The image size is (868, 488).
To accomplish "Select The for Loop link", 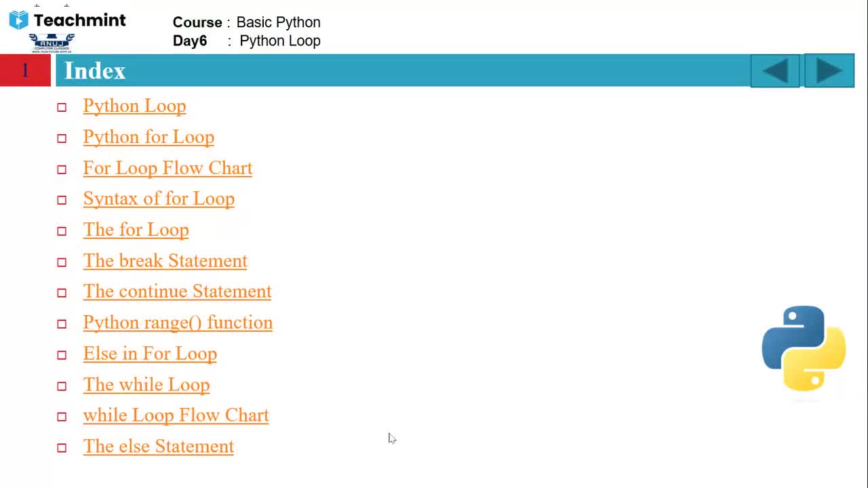I will (x=136, y=230).
